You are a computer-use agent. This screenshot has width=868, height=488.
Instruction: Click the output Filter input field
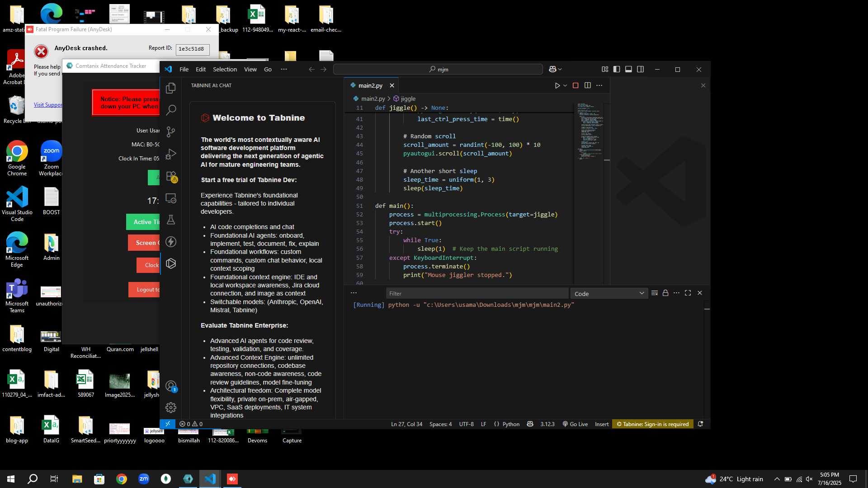477,294
